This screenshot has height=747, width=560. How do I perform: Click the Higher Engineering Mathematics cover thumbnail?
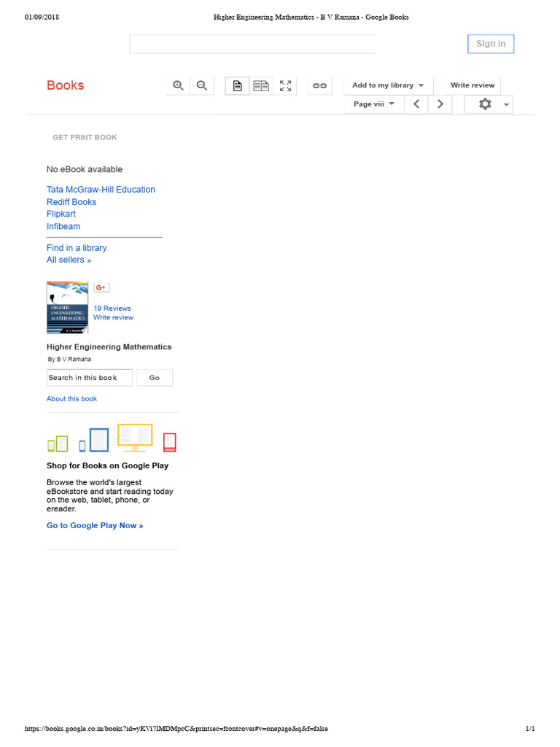coord(68,308)
